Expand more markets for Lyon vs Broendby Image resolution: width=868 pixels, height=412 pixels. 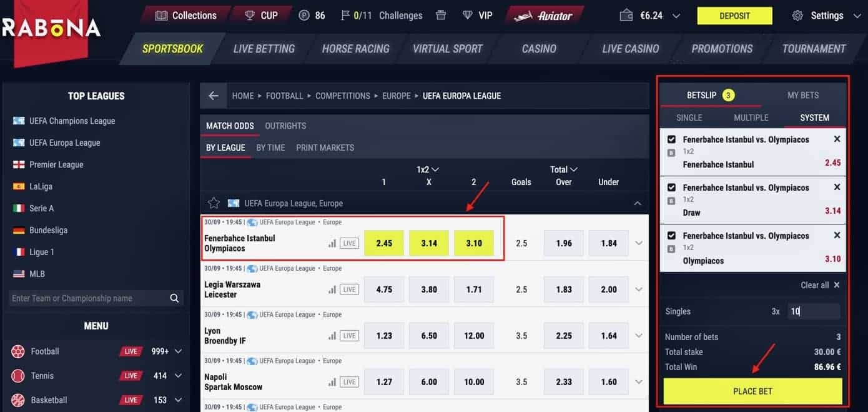pos(638,336)
